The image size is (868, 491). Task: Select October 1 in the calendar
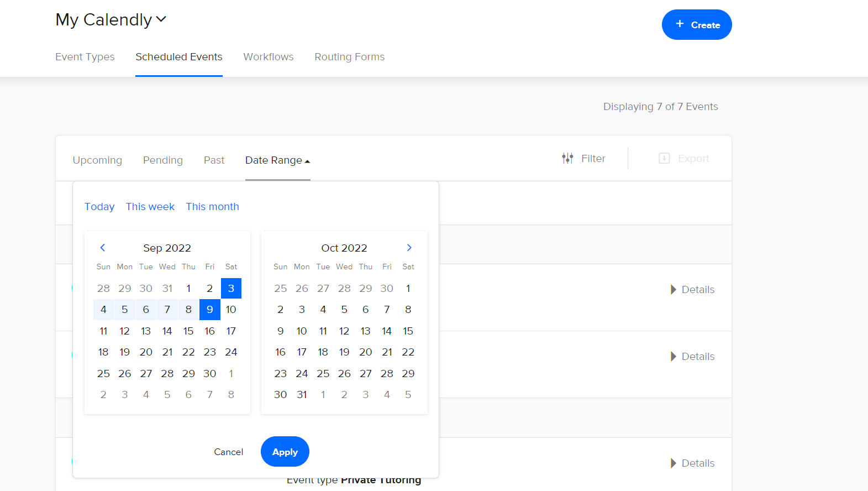click(408, 289)
